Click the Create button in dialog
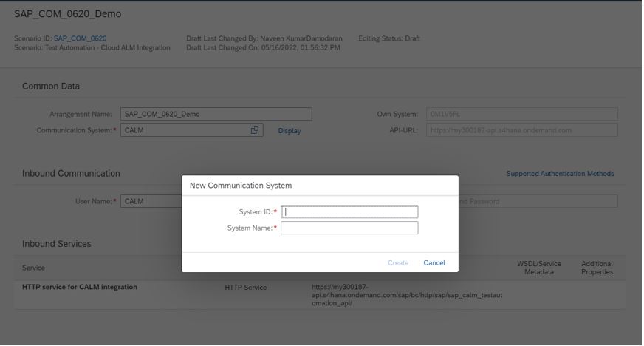This screenshot has width=644, height=346. [x=398, y=263]
